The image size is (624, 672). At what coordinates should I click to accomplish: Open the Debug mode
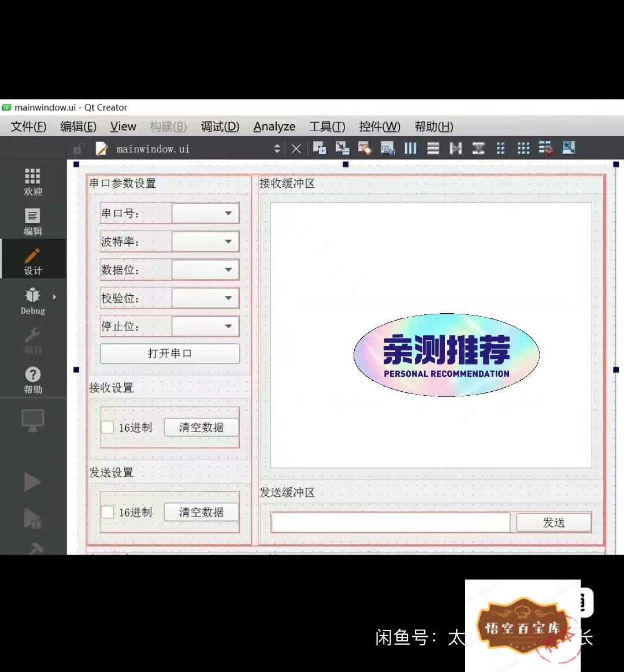[x=32, y=301]
